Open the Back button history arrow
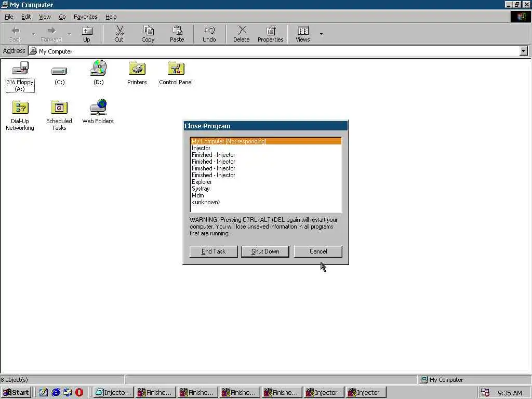The image size is (532, 399). (33, 34)
